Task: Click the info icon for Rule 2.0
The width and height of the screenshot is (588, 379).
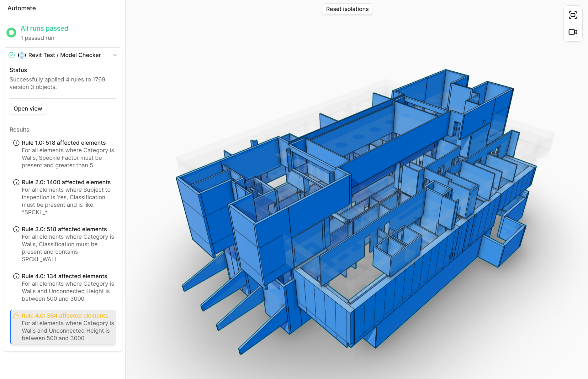Action: tap(16, 182)
